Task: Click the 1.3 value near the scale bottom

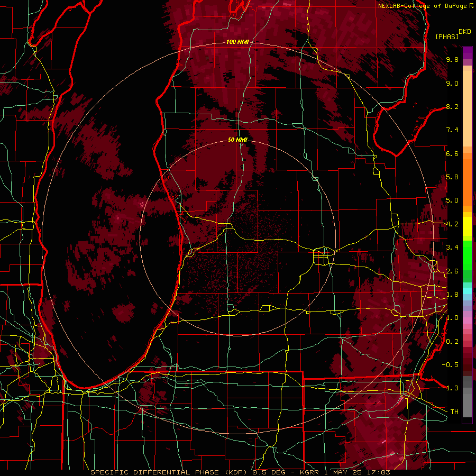Action: click(x=452, y=388)
